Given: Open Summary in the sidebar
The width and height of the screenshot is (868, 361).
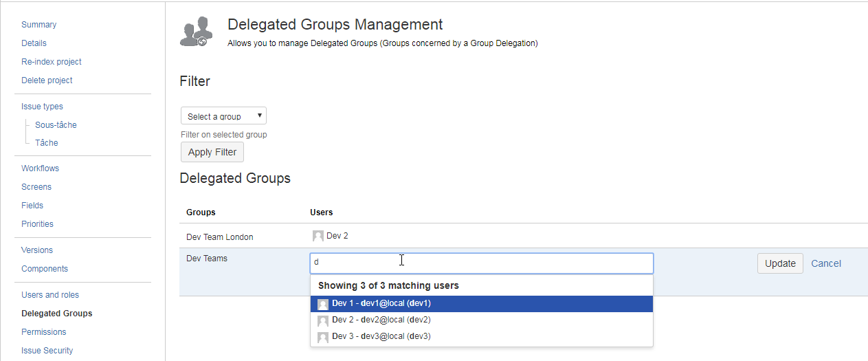Looking at the screenshot, I should click(39, 25).
